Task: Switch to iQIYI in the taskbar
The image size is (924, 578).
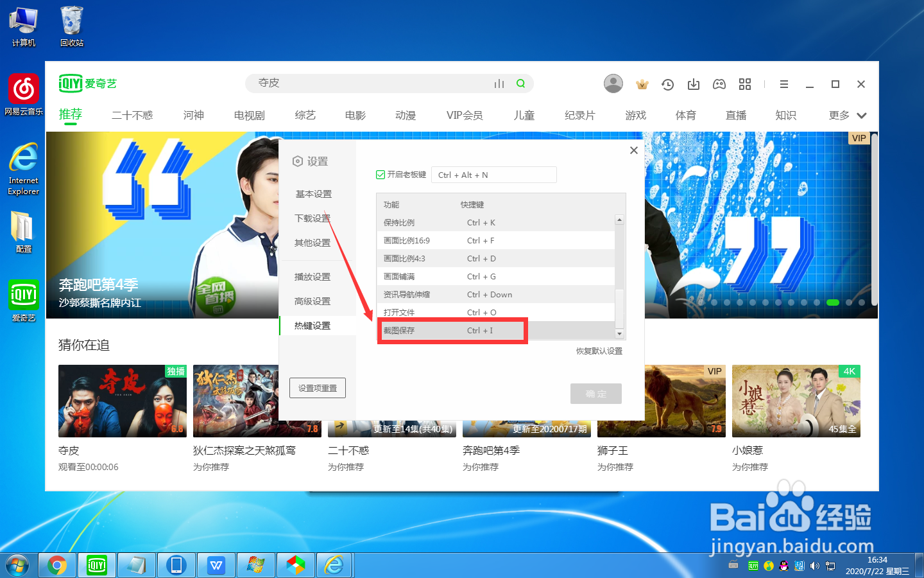Action: [x=97, y=565]
